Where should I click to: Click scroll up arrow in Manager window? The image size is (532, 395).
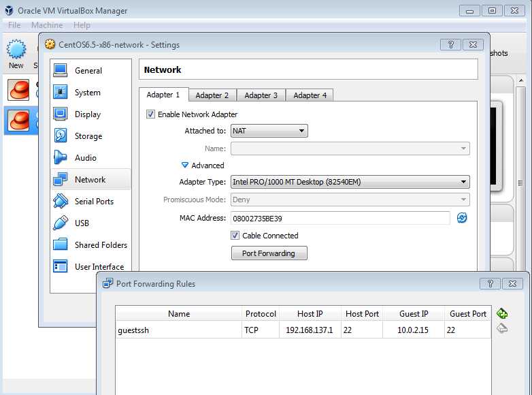pos(521,80)
